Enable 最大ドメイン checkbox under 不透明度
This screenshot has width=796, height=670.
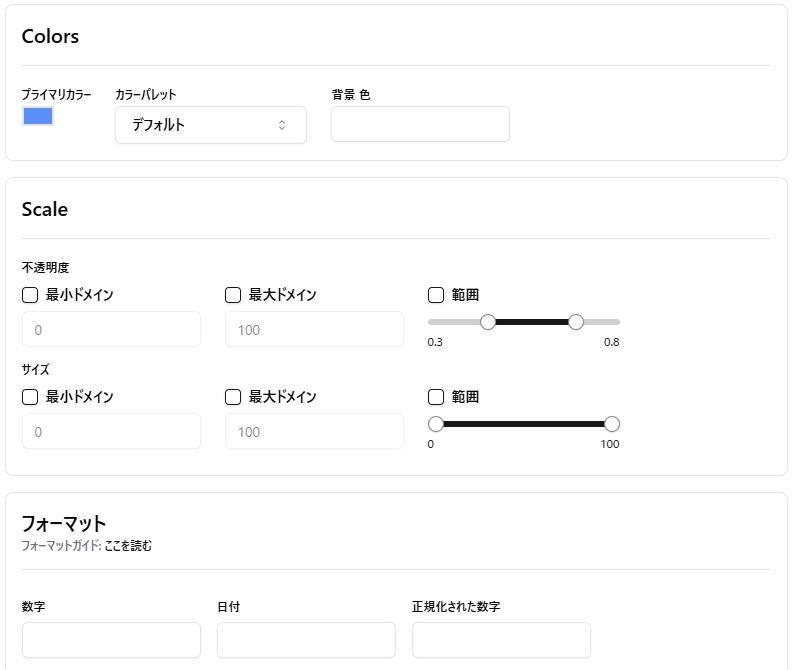tap(233, 295)
